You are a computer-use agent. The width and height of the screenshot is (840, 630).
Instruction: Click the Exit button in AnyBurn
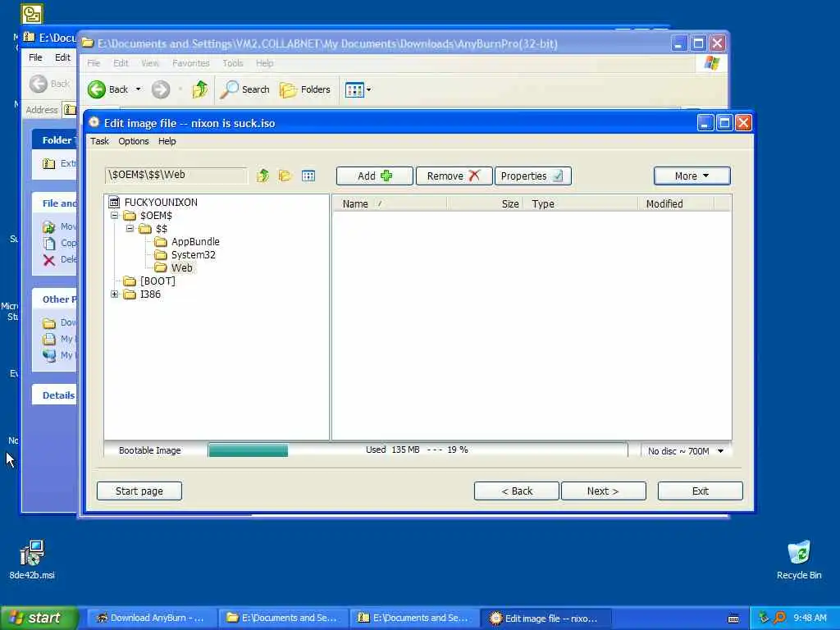[701, 491]
